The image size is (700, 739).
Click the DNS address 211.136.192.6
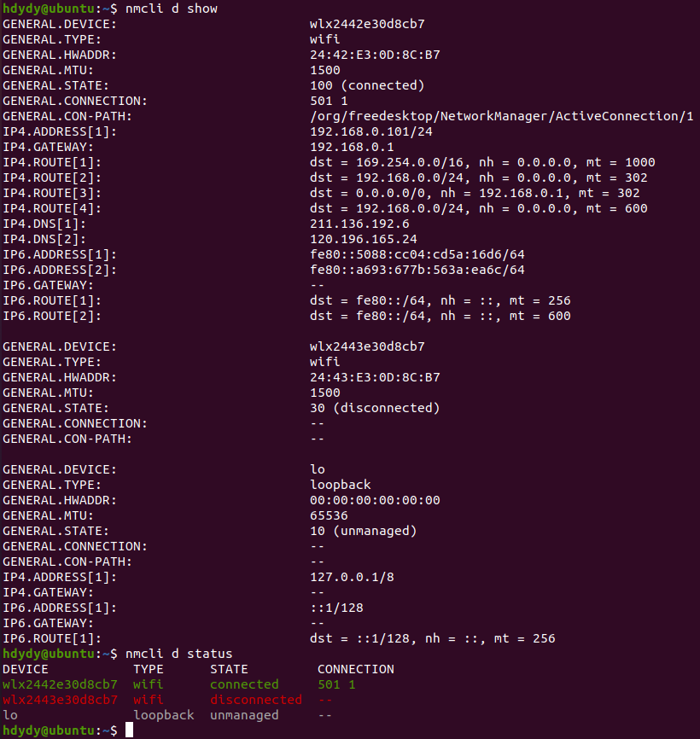[x=360, y=224]
